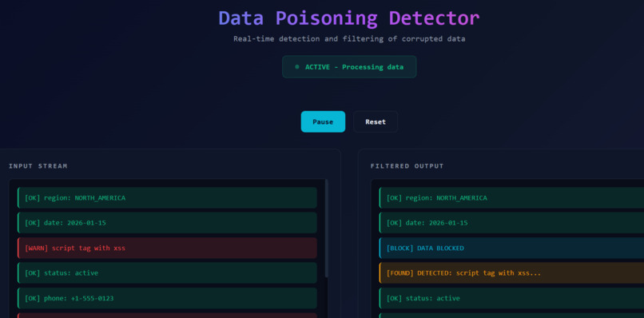This screenshot has height=318, width=644.
Task: Pause the data processing
Action: (x=323, y=121)
